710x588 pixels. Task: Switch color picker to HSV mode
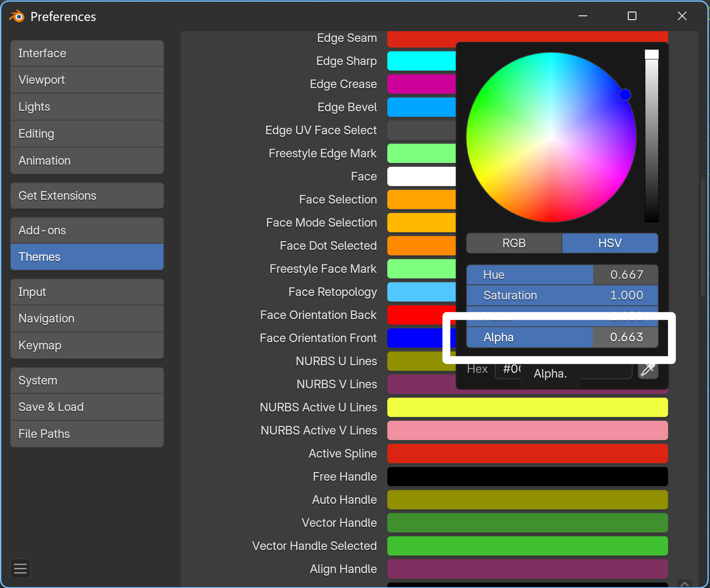[610, 243]
